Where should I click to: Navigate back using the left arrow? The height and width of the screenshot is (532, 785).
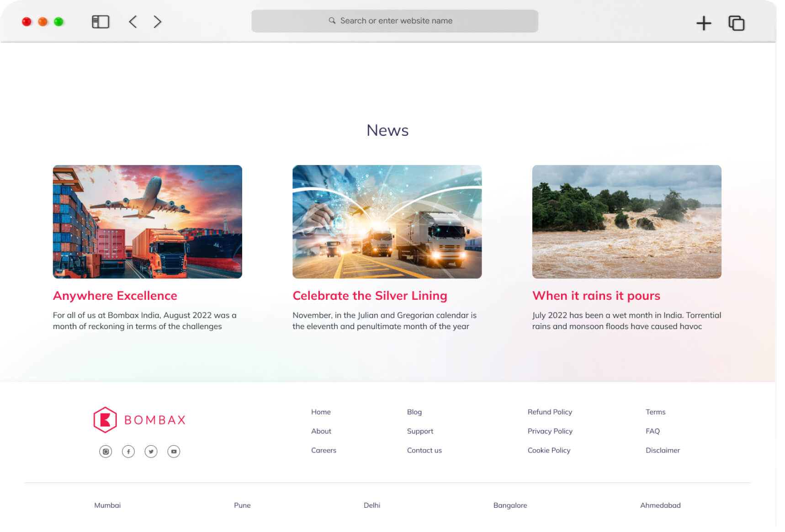[133, 21]
